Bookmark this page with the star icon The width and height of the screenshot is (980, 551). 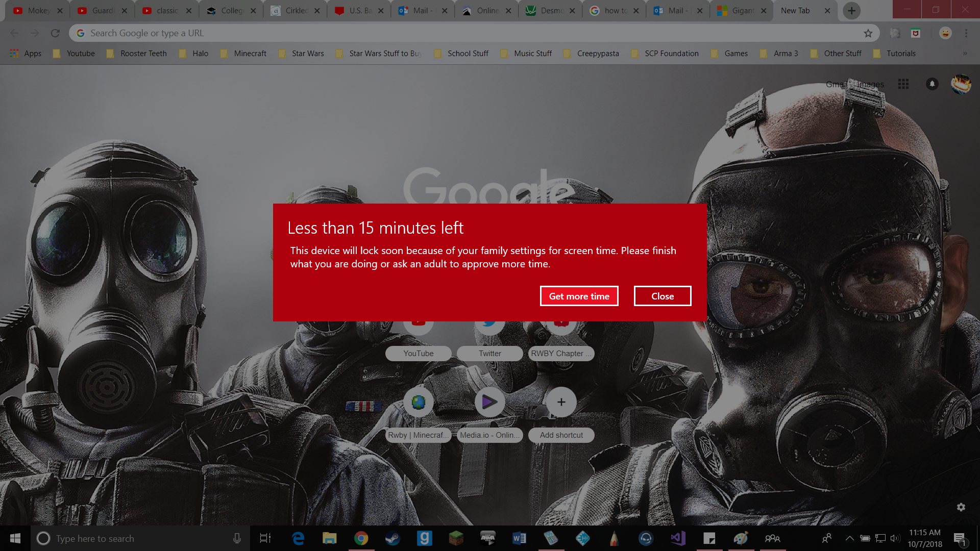[x=868, y=33]
